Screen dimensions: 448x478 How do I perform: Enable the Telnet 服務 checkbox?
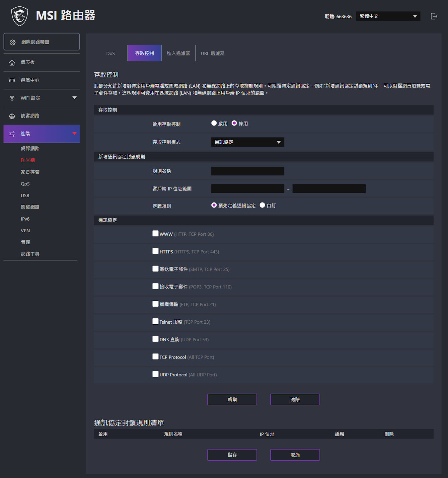click(155, 321)
